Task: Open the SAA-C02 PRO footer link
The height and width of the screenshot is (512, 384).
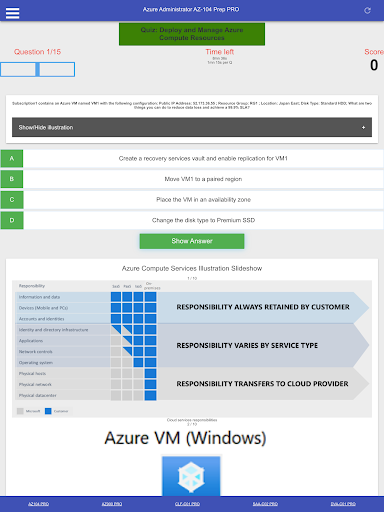Action: [x=265, y=504]
